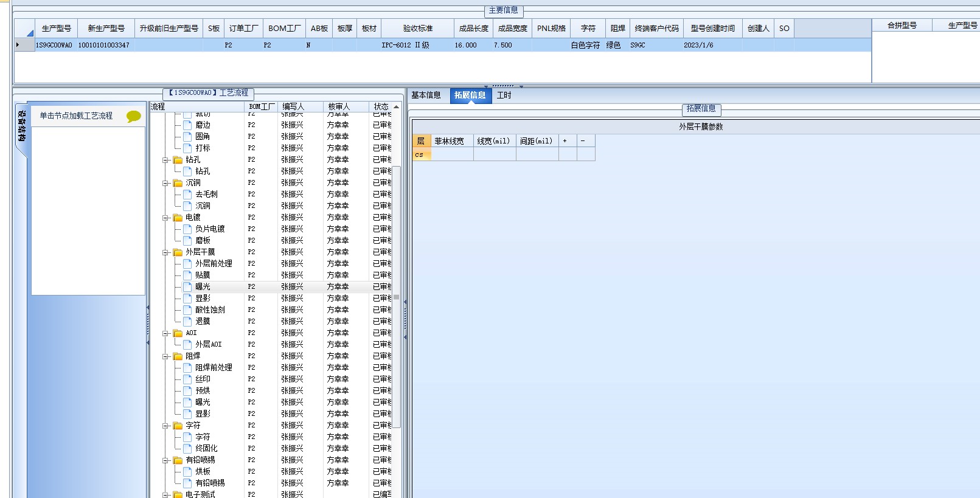Click the 成品长度 column header

(474, 29)
